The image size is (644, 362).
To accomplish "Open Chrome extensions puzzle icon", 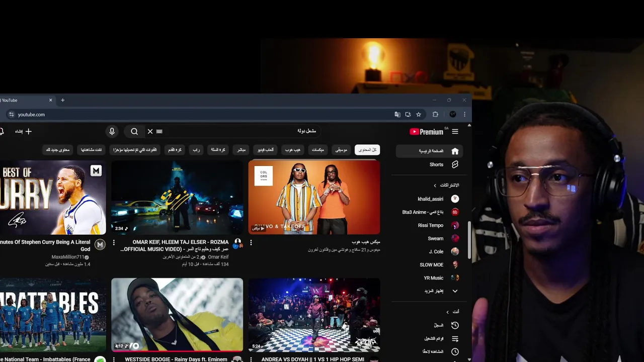I will (435, 115).
